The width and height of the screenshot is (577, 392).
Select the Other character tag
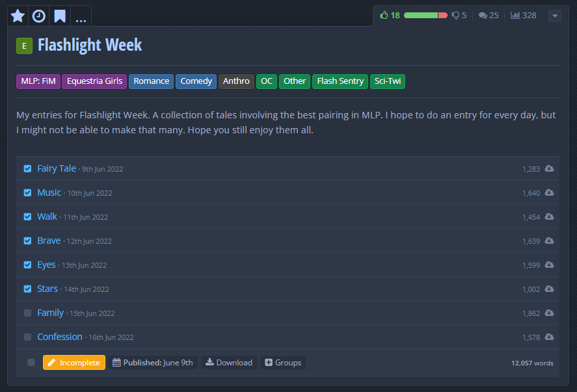tap(295, 81)
